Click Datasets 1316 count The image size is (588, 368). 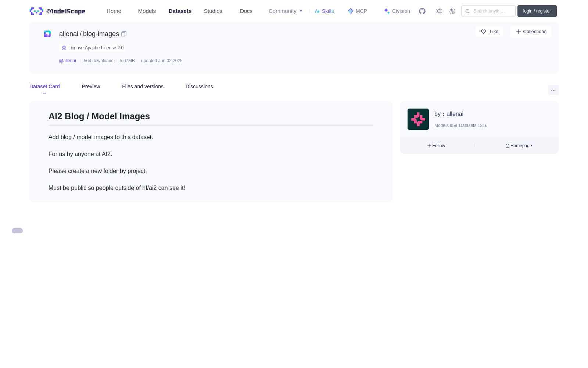(473, 125)
